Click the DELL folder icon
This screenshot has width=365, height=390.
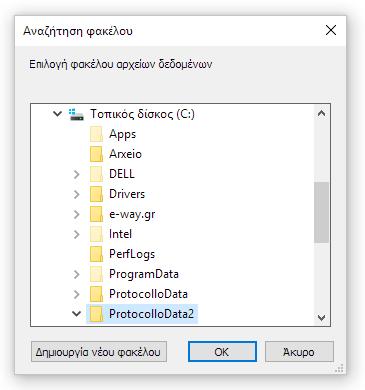(96, 174)
